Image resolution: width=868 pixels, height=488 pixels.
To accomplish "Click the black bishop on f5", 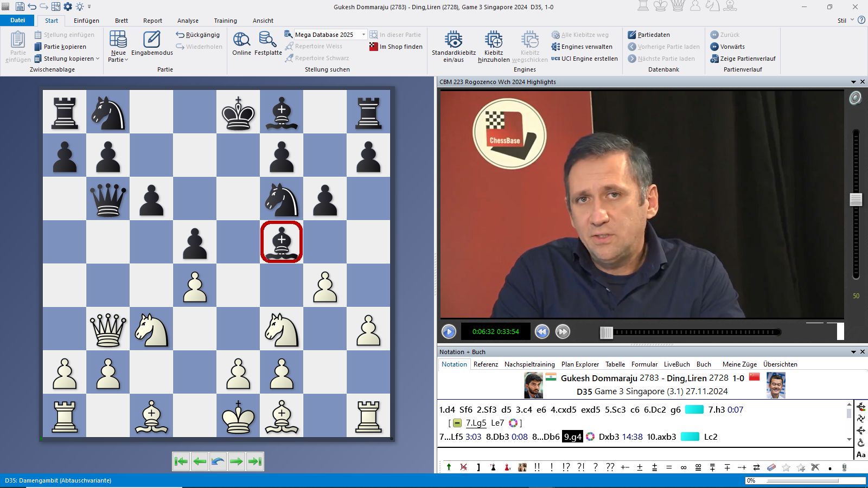I will pos(282,242).
